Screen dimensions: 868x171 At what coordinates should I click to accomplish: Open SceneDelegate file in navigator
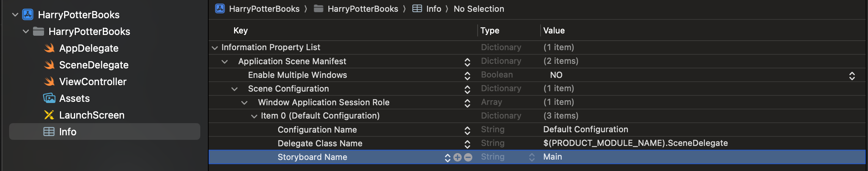coord(94,65)
